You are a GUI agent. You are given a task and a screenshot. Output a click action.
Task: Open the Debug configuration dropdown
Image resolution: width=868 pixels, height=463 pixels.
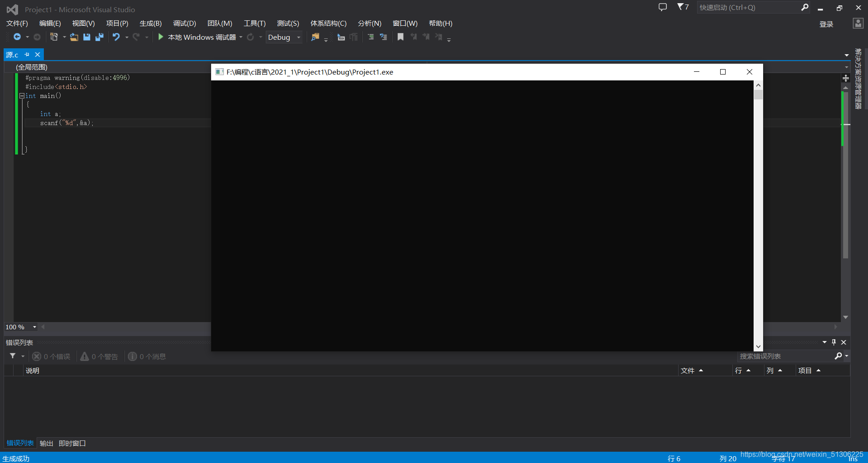coord(284,37)
